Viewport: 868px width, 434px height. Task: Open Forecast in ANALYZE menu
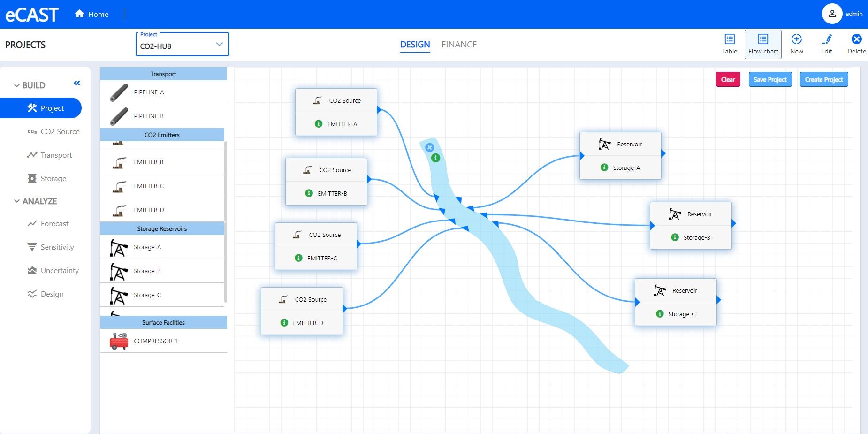[x=48, y=224]
